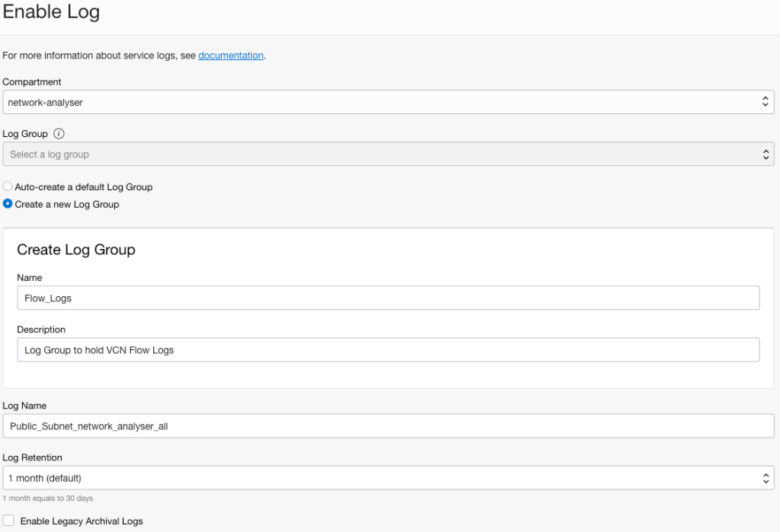Screen dimensions: 780x532
Task: Click the Name field containing Flow_Logs
Action: coord(388,298)
